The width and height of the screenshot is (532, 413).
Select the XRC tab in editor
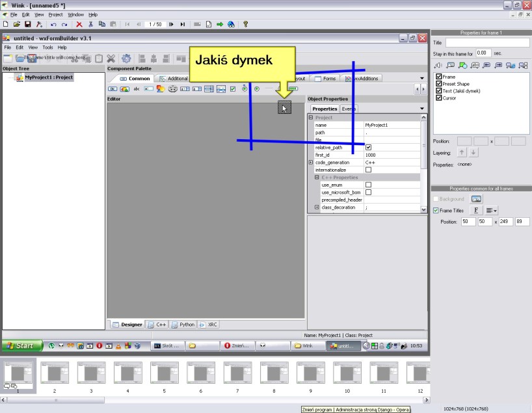tap(208, 325)
